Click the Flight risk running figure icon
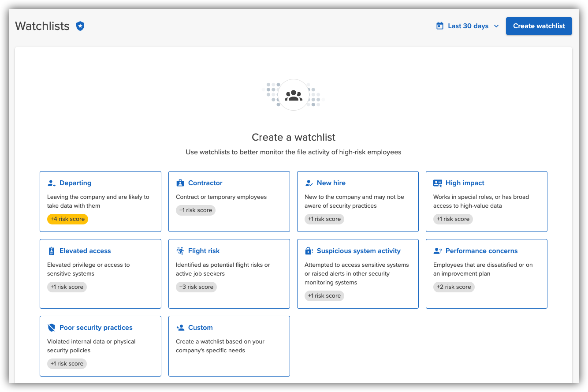 180,250
